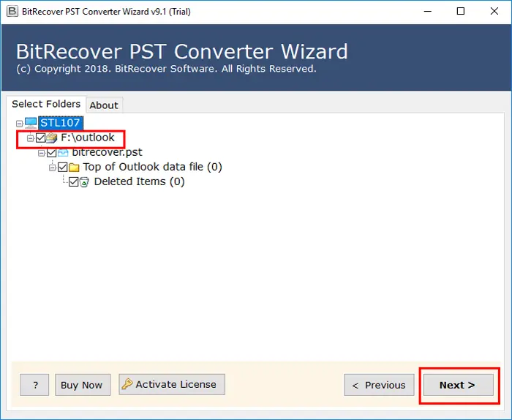
Task: Click the F:\outlook drive folder icon
Action: pos(52,138)
